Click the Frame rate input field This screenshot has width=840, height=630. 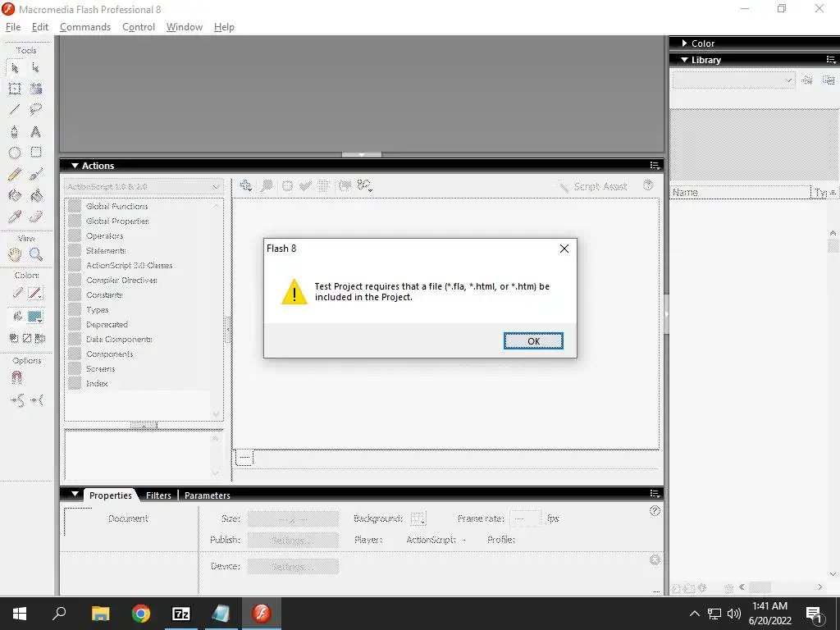click(x=525, y=519)
